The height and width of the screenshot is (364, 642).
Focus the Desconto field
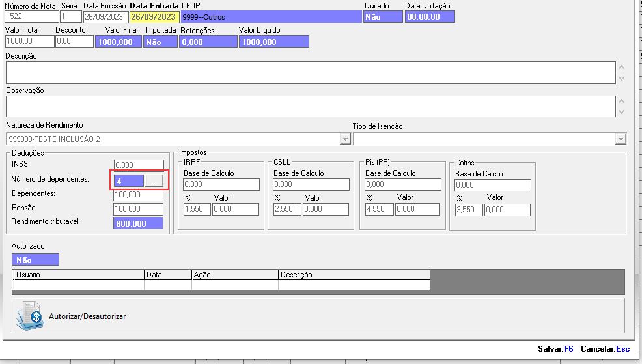coord(74,41)
